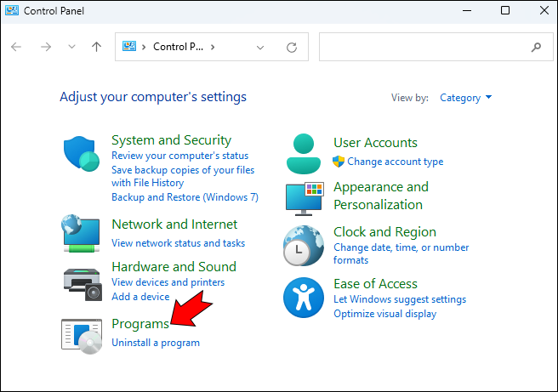Image resolution: width=558 pixels, height=392 pixels.
Task: Go forward with the right arrow
Action: point(46,47)
